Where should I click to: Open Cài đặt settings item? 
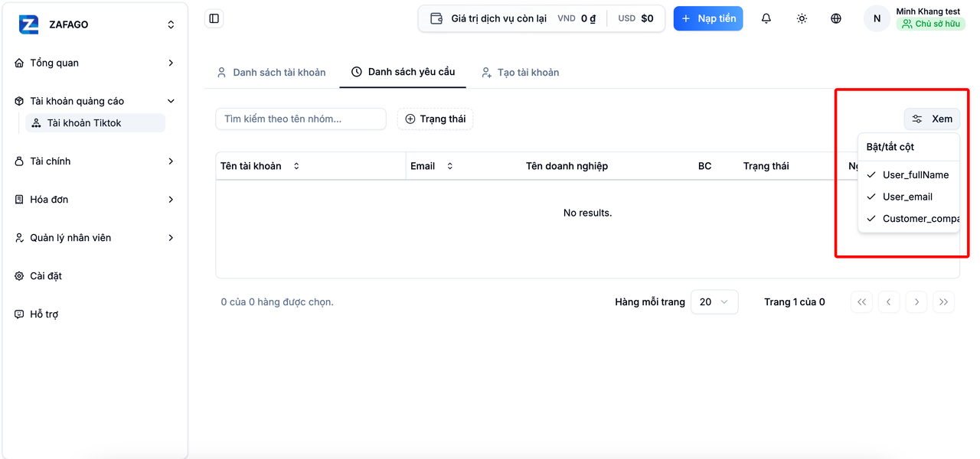(x=95, y=276)
